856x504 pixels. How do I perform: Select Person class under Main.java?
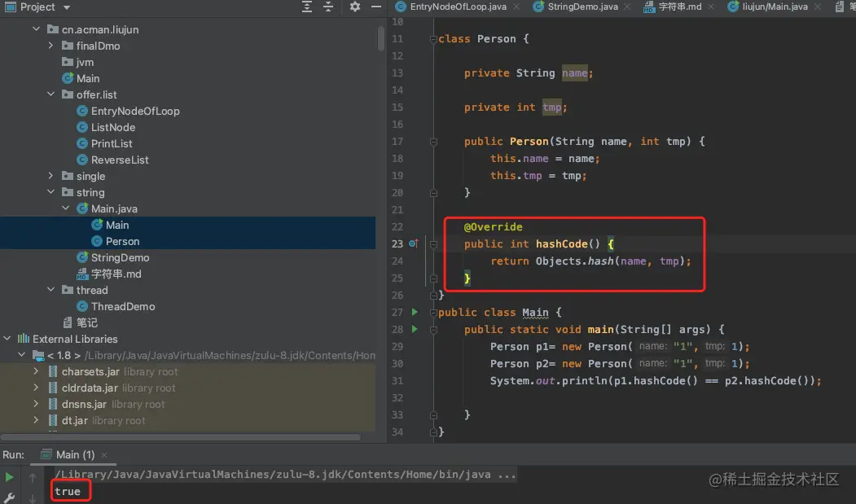coord(115,241)
